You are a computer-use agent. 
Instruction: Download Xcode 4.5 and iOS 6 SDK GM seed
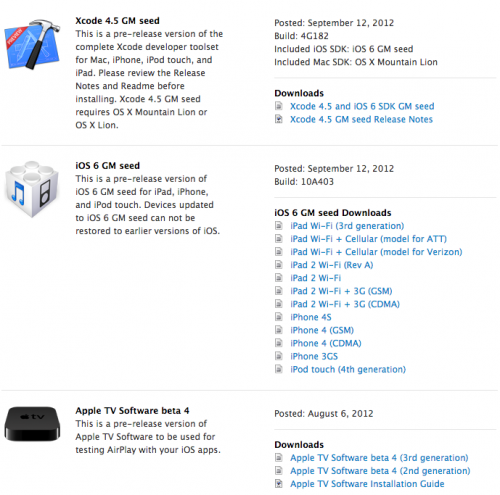pos(362,106)
